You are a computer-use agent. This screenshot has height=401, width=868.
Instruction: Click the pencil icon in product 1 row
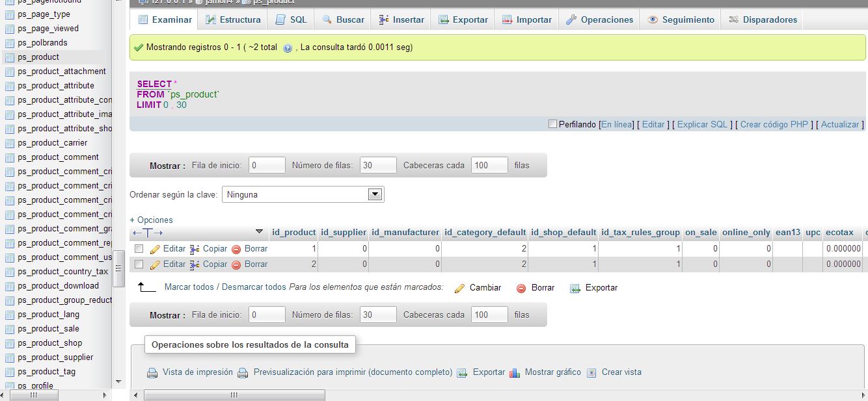pyautogui.click(x=155, y=249)
